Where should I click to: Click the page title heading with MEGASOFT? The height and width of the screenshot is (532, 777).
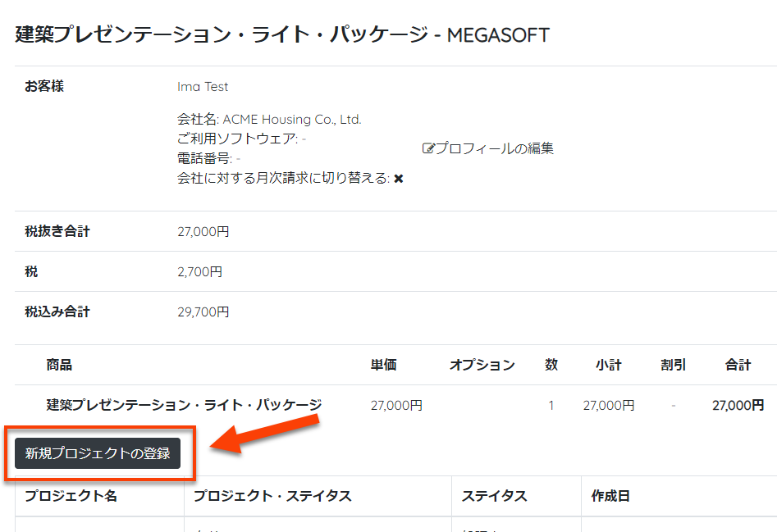[x=282, y=34]
